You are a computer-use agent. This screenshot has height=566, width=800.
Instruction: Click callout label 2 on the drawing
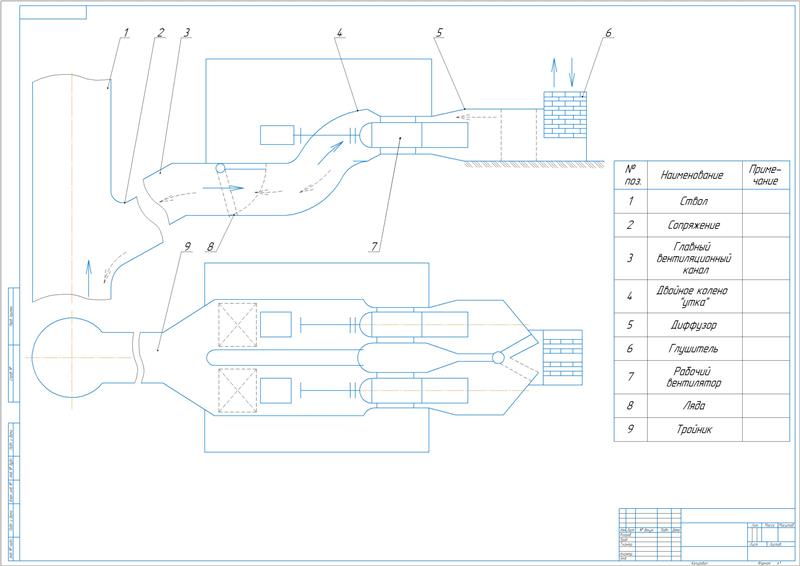(x=161, y=33)
